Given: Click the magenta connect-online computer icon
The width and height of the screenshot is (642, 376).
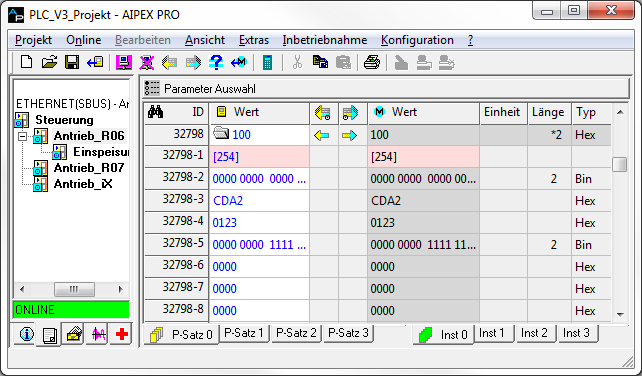Looking at the screenshot, I should tap(124, 63).
